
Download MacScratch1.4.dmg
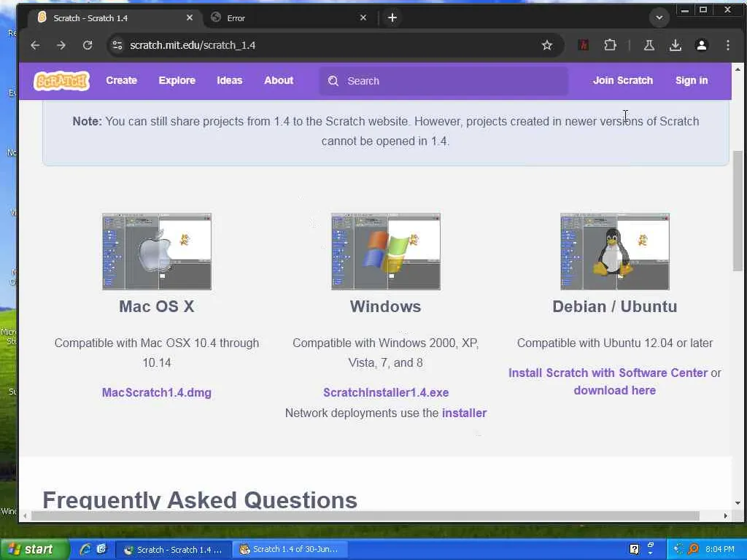pos(157,392)
